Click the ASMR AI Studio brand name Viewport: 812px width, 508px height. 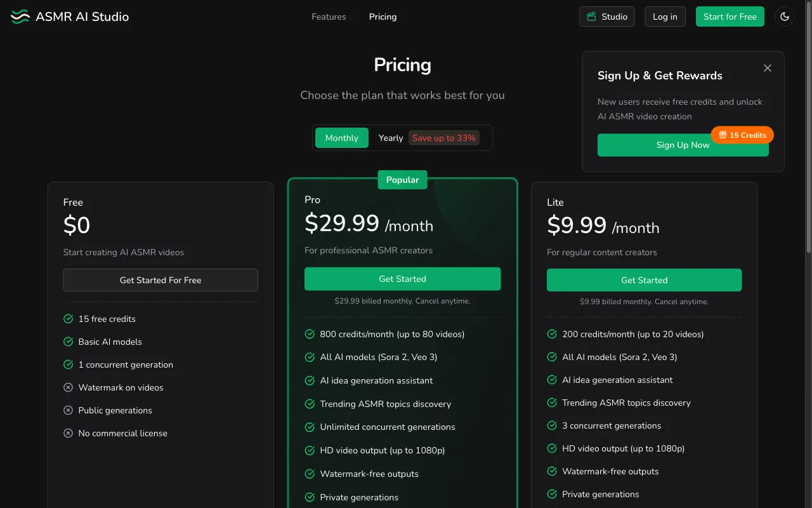pyautogui.click(x=82, y=17)
